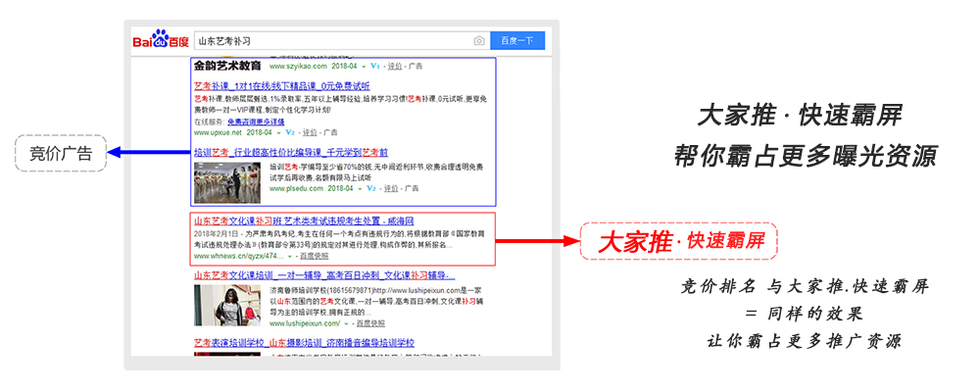This screenshot has height=392, width=980.
Task: Open the 艺考表演培训学校_山东摄影培训 result
Action: pos(304,343)
